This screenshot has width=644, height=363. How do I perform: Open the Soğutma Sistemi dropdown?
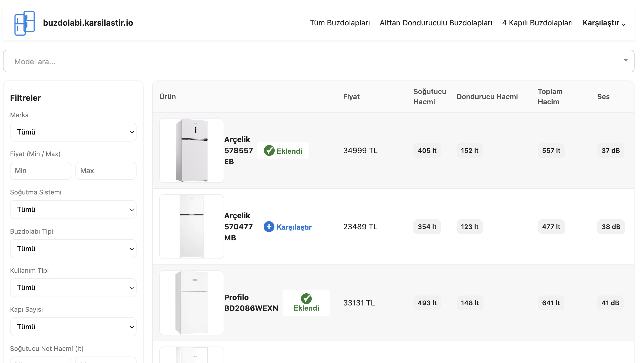coord(73,210)
